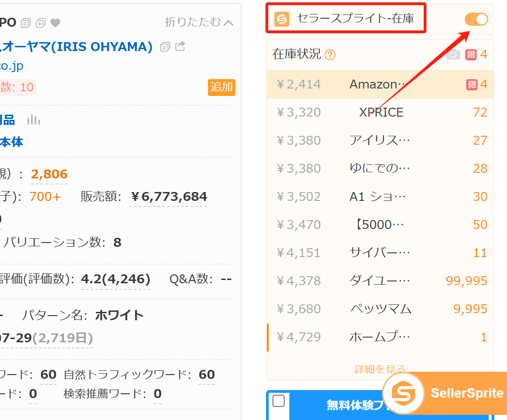Open the share icon beside IRIS OHYAMA

coord(180,46)
